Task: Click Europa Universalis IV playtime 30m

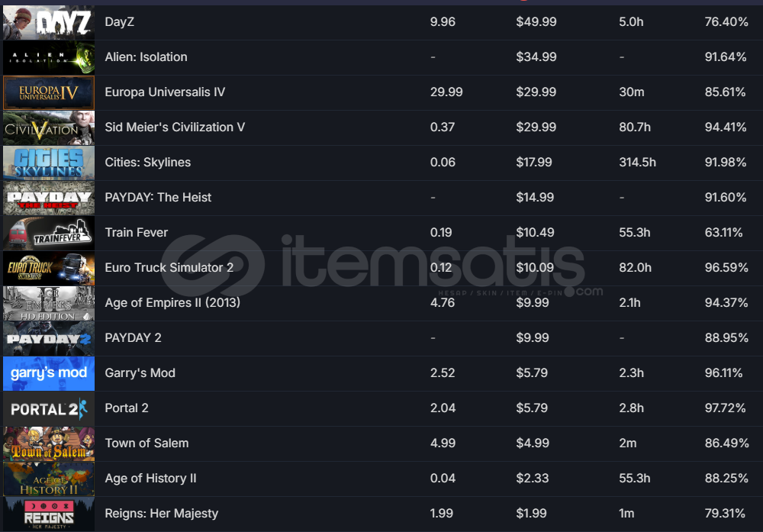Action: (x=632, y=92)
